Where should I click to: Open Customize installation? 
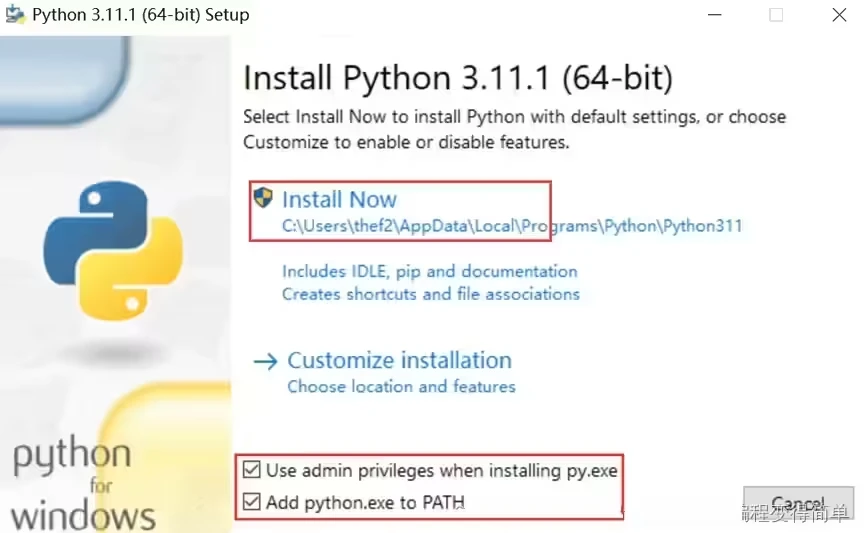pyautogui.click(x=399, y=360)
